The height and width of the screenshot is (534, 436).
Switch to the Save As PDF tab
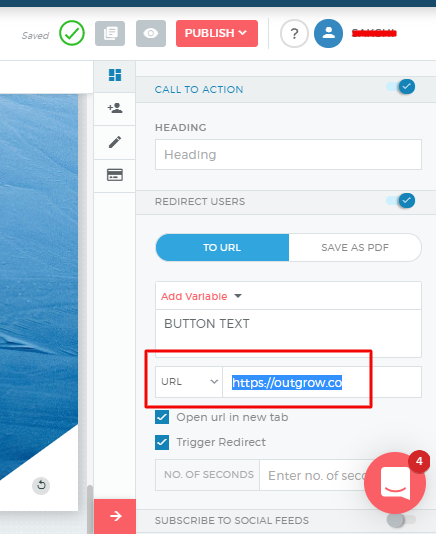[355, 248]
